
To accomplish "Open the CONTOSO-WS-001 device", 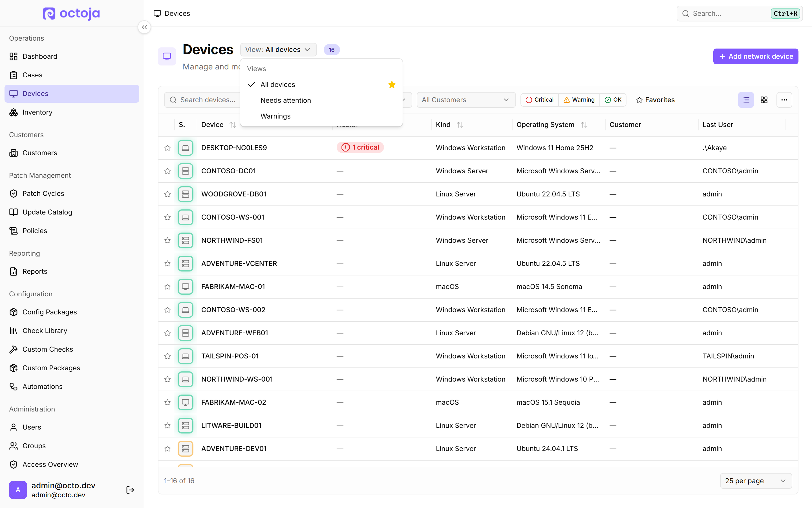I will [x=233, y=217].
